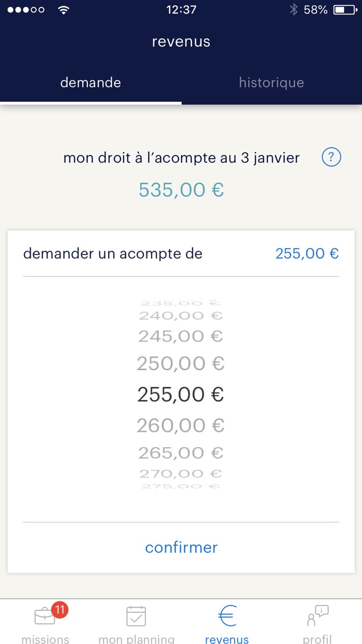The height and width of the screenshot is (644, 362).
Task: Pick 245,00 € from picker wheel
Action: 180,336
